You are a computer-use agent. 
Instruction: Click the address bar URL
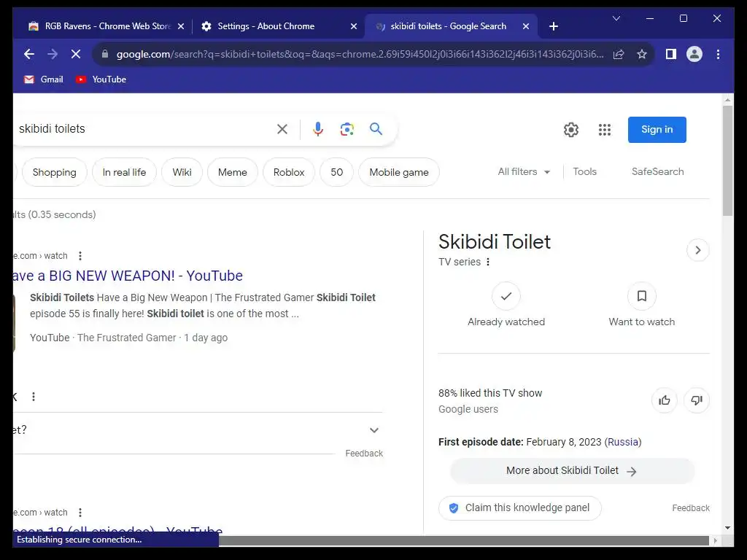(360, 54)
